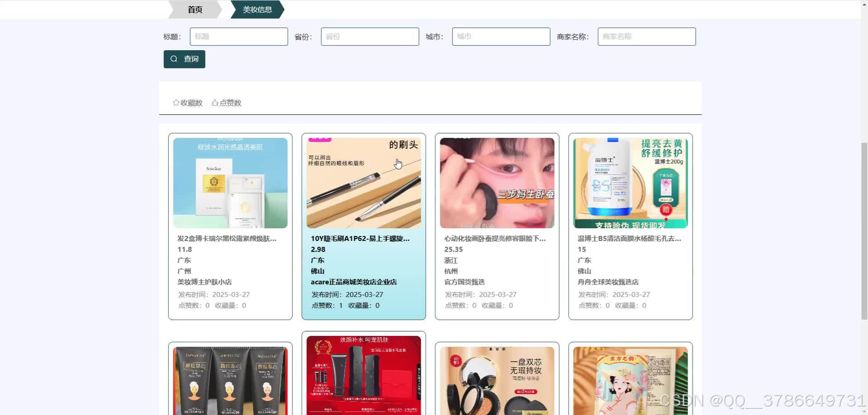The width and height of the screenshot is (868, 415).
Task: Click the 舟舟全球美妆甄选店 shop name
Action: 608,282
